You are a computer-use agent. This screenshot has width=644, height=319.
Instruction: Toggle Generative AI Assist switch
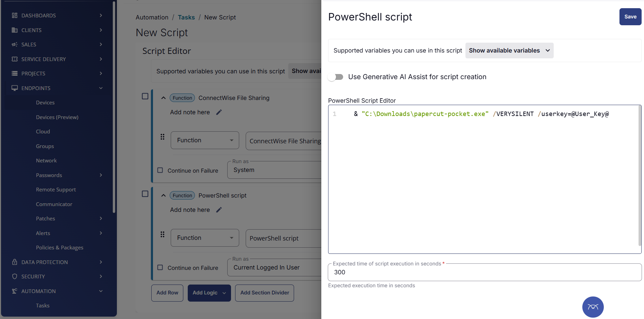tap(336, 77)
